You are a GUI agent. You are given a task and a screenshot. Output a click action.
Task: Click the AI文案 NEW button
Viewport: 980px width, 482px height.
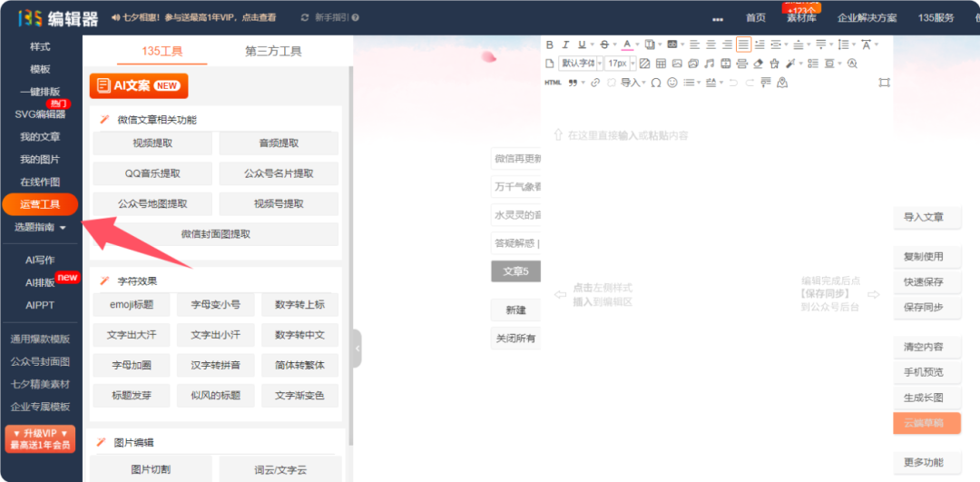pos(139,85)
